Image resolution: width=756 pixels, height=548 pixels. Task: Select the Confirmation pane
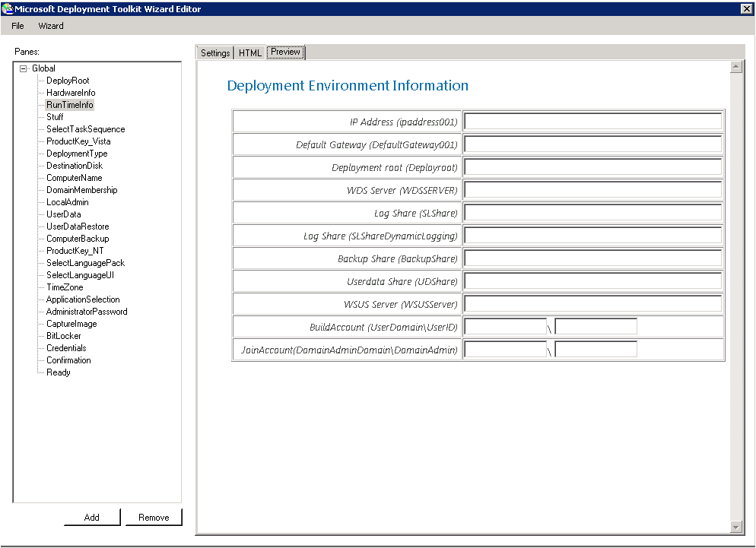(x=67, y=360)
